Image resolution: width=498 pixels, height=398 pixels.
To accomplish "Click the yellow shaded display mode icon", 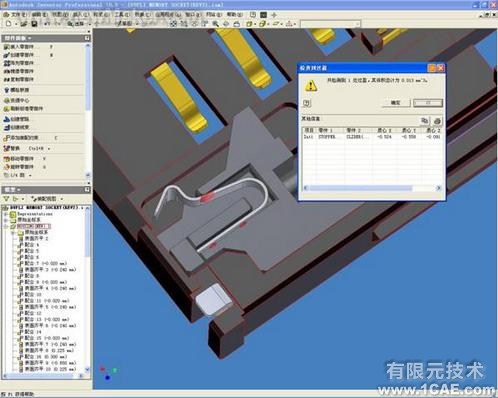I will 249,24.
